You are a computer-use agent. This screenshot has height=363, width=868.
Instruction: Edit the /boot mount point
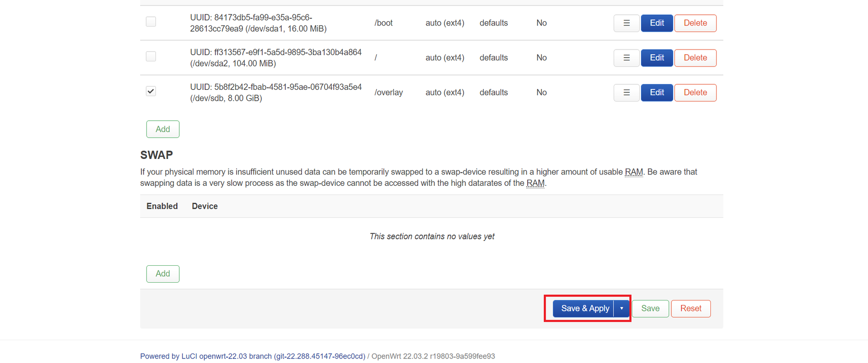coord(657,23)
